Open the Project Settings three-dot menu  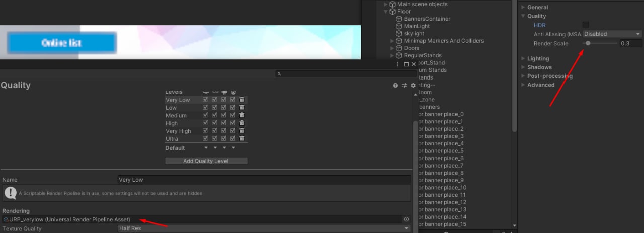point(398,64)
